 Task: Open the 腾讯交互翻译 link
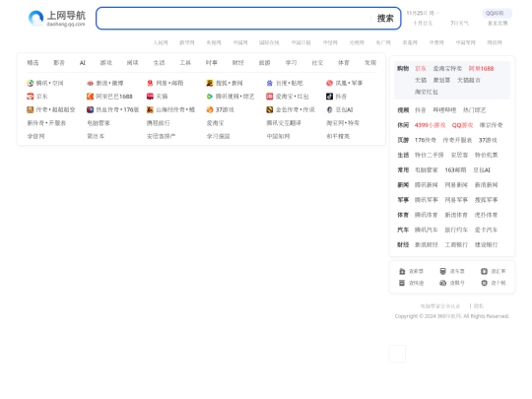click(x=284, y=123)
